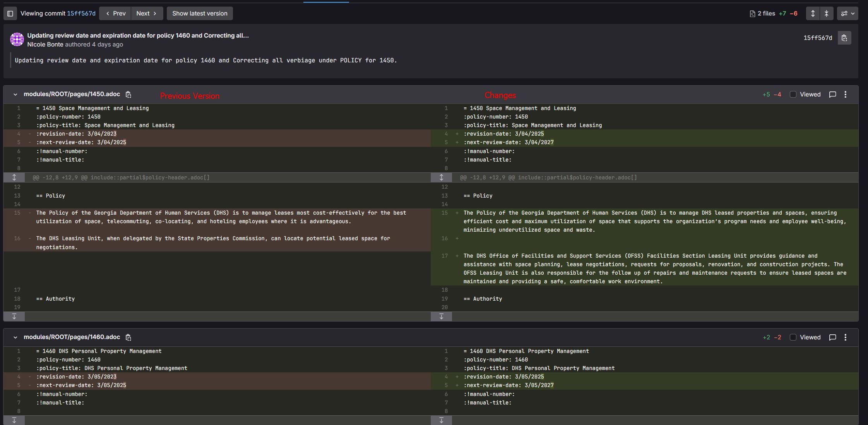Click line number 15 in left removed paragraph

click(17, 213)
